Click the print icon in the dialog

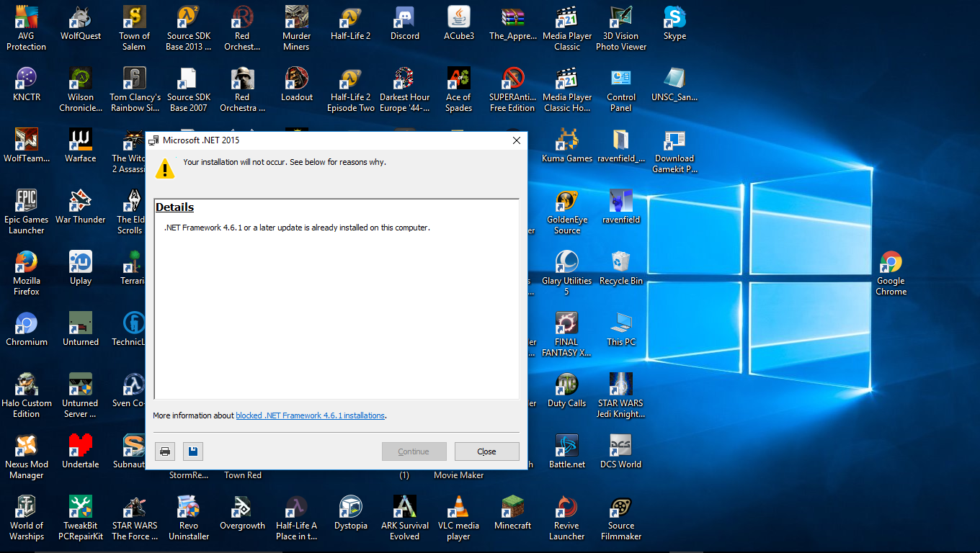(165, 451)
